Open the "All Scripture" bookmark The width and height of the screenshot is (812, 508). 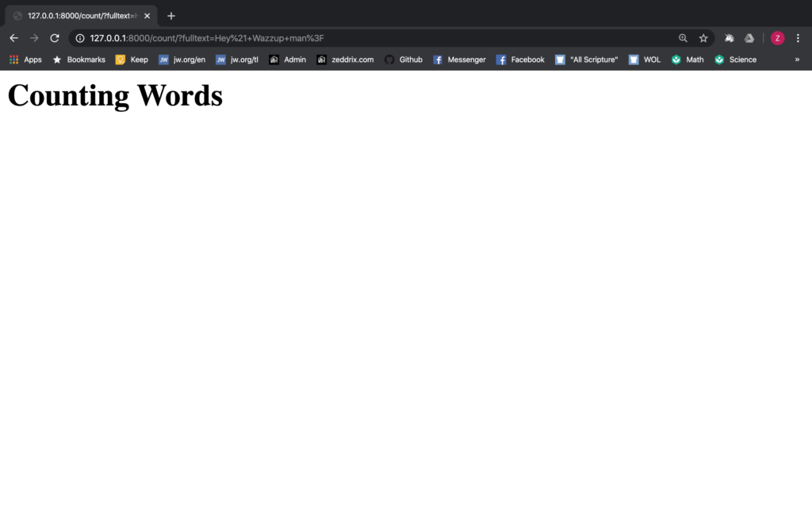click(x=586, y=60)
